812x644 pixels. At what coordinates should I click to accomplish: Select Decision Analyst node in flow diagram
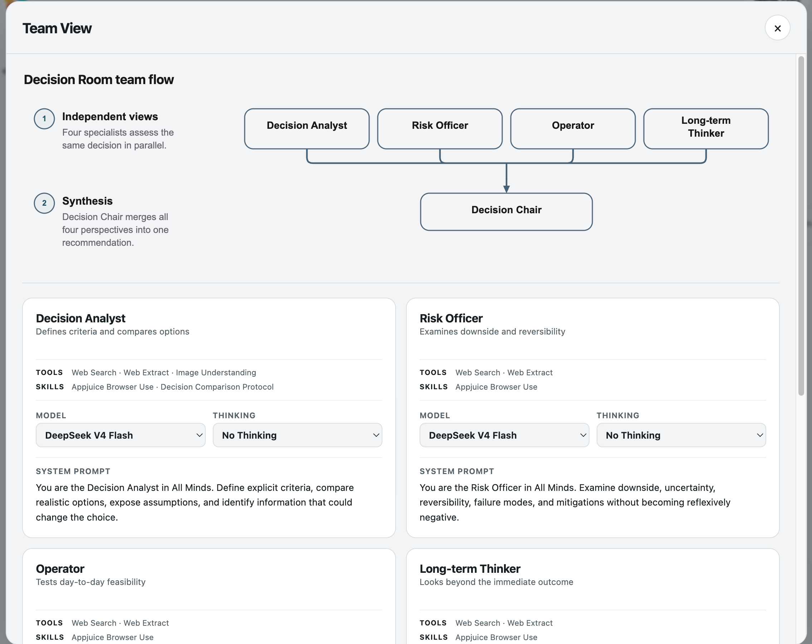pyautogui.click(x=307, y=129)
